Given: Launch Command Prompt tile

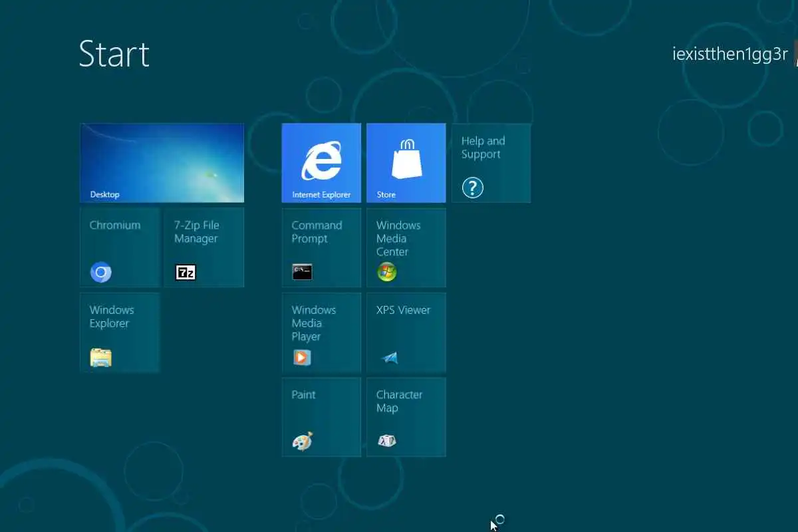Looking at the screenshot, I should (321, 247).
